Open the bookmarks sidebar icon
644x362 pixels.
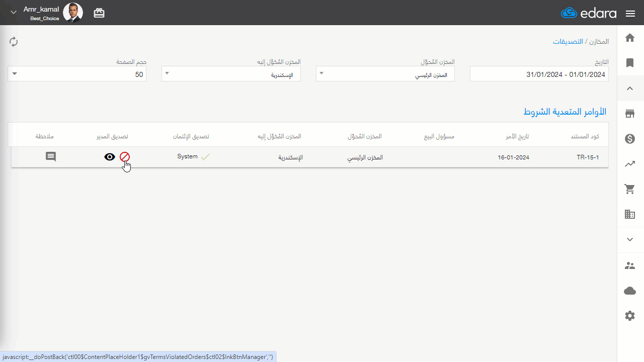click(630, 63)
